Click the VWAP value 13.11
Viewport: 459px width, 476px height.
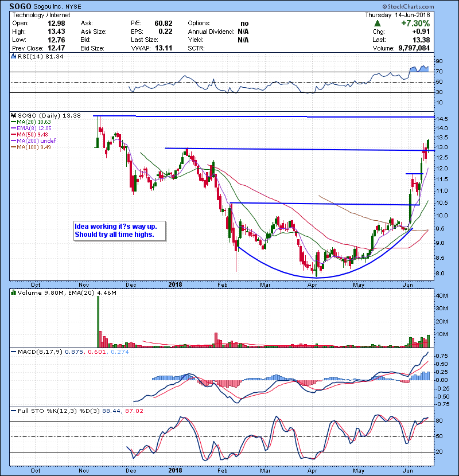(164, 48)
